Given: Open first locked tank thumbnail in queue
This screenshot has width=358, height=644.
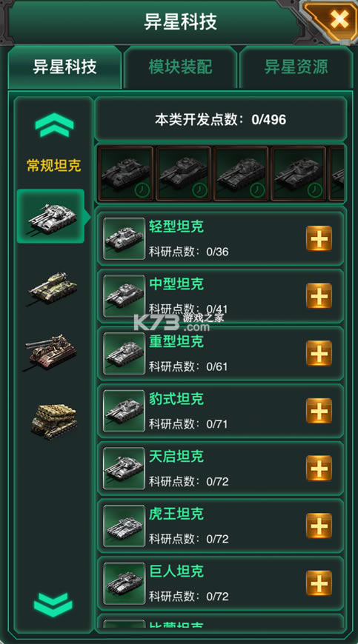Looking at the screenshot, I should 125,173.
